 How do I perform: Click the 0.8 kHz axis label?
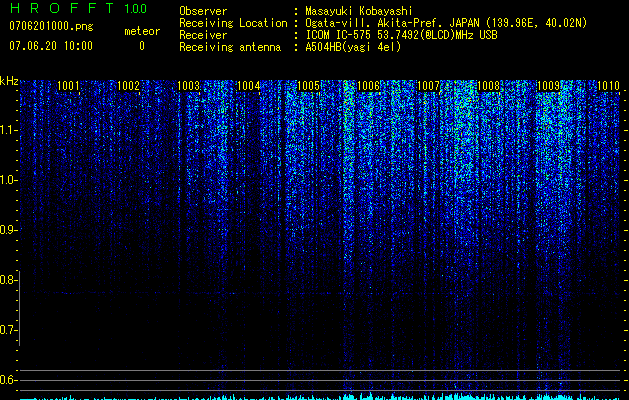[x=8, y=280]
